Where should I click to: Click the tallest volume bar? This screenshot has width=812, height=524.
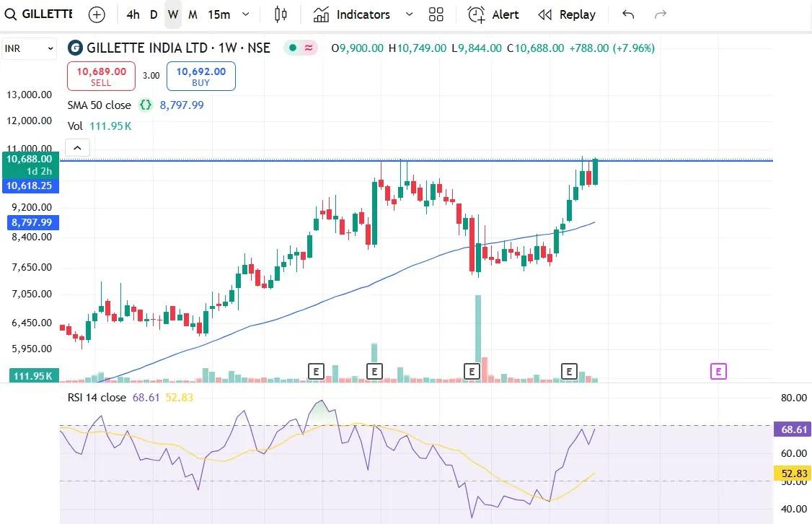click(478, 339)
